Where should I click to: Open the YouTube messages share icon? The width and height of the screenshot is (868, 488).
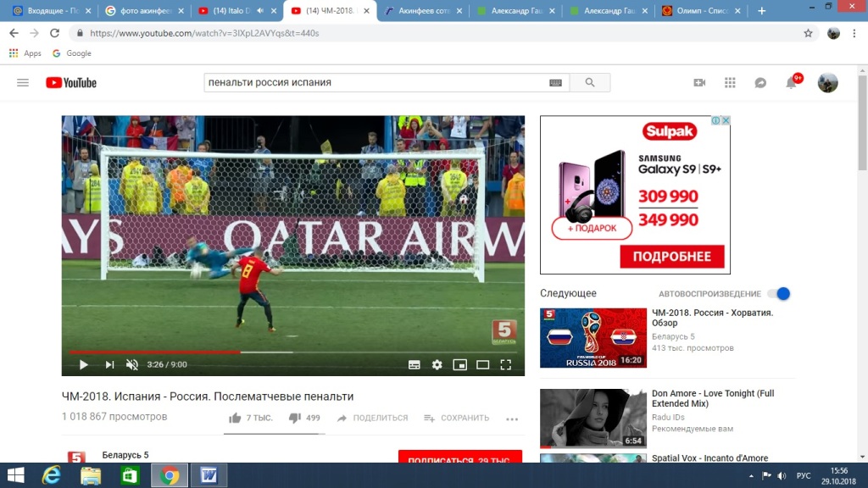tap(760, 82)
